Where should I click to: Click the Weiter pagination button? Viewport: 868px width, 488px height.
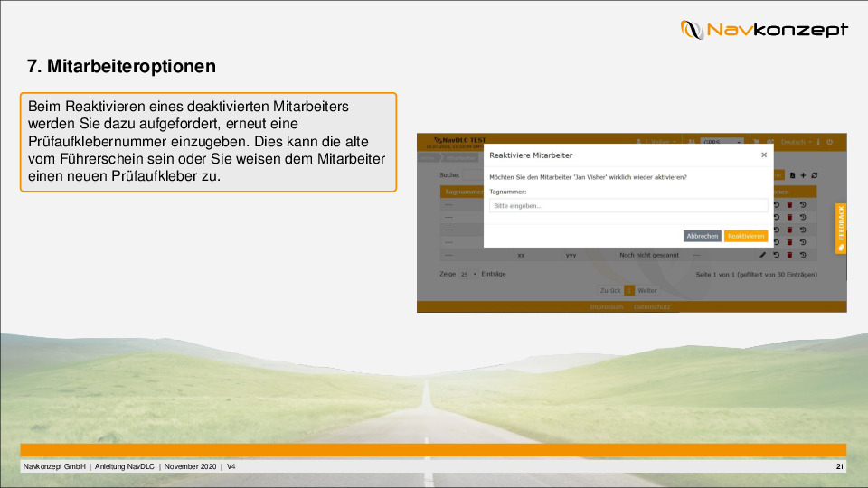click(646, 290)
